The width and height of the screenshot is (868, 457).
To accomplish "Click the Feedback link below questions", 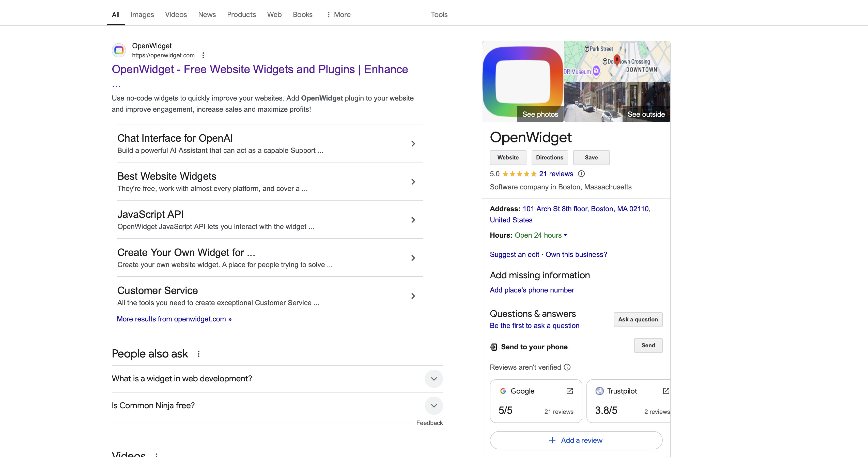I will 429,423.
